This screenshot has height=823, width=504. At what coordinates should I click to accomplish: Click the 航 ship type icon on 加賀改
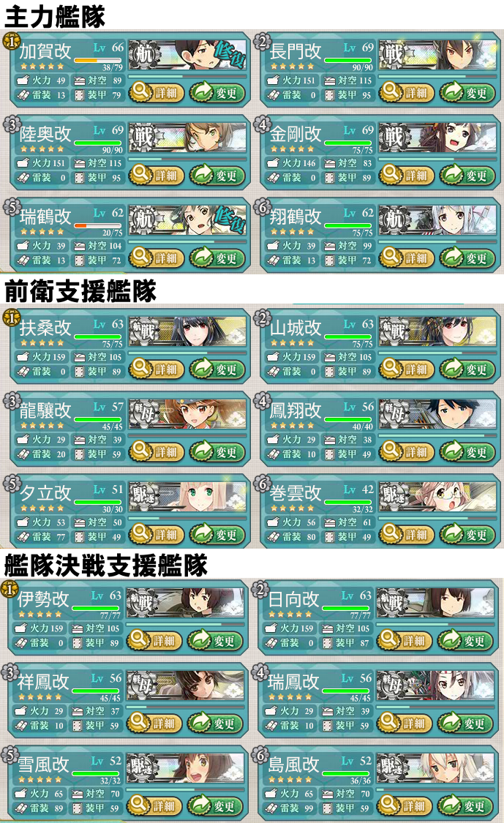[143, 54]
